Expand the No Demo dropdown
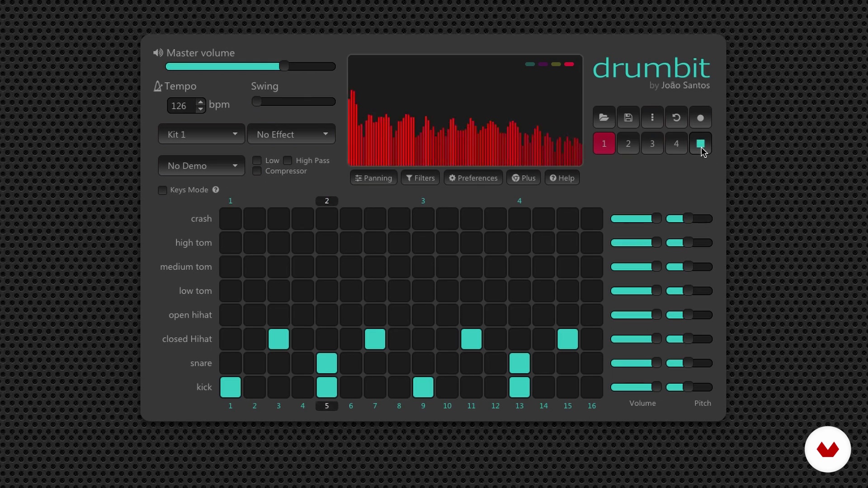Viewport: 868px width, 488px height. coord(201,166)
